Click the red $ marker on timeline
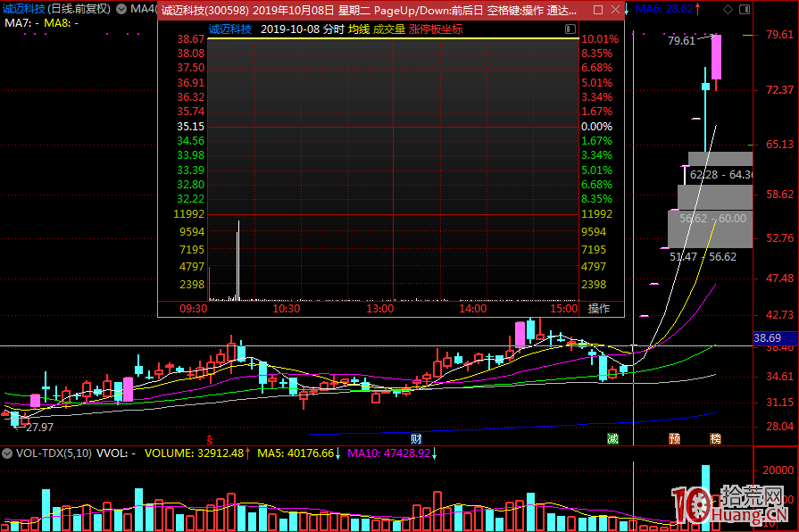The height and width of the screenshot is (532, 799). click(x=210, y=439)
